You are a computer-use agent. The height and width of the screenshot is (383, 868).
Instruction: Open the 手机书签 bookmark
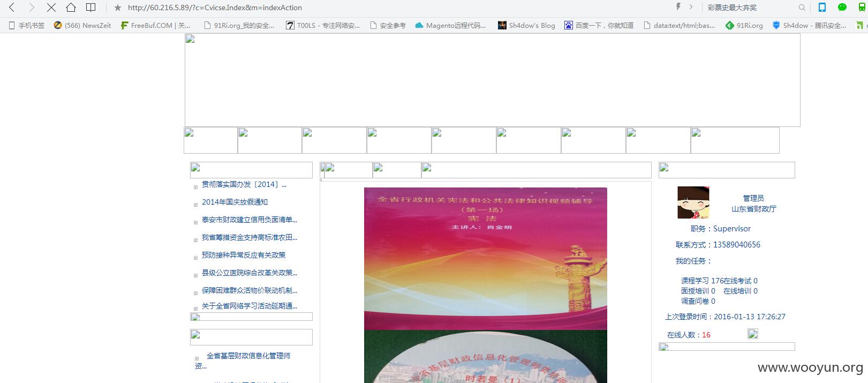[27, 25]
